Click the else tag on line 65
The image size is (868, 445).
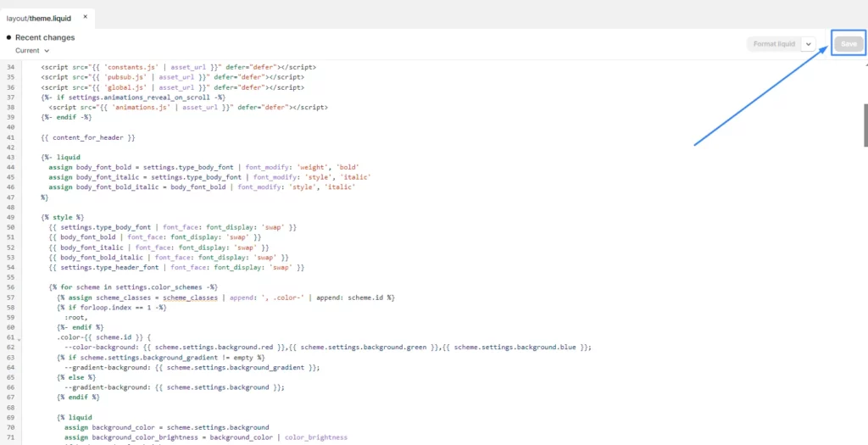point(75,377)
